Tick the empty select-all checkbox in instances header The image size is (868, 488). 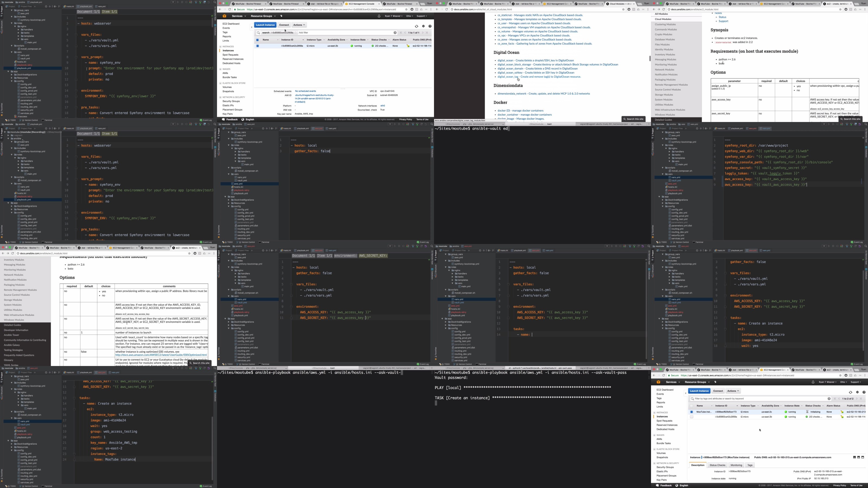coord(691,406)
